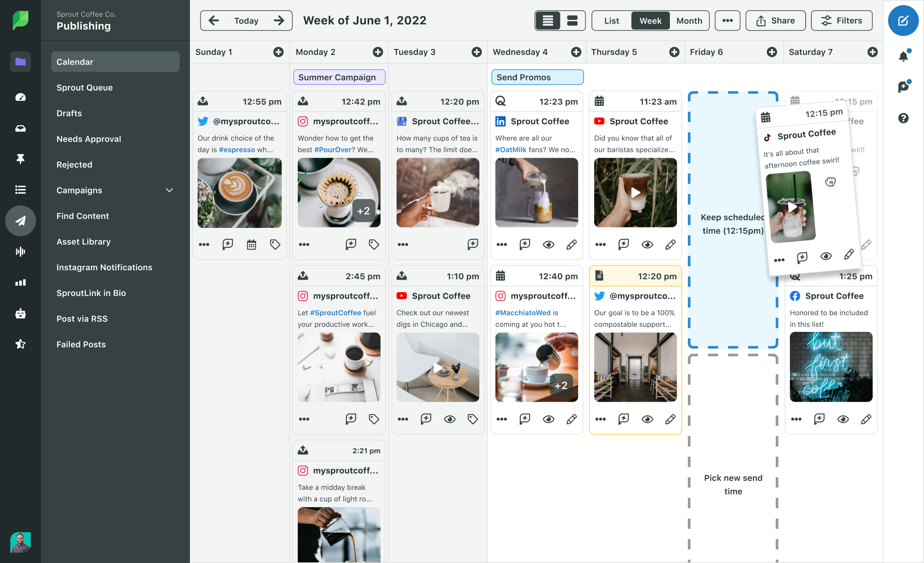Click the Filters button top right toolbar
This screenshot has height=563, width=924.
click(x=842, y=20)
